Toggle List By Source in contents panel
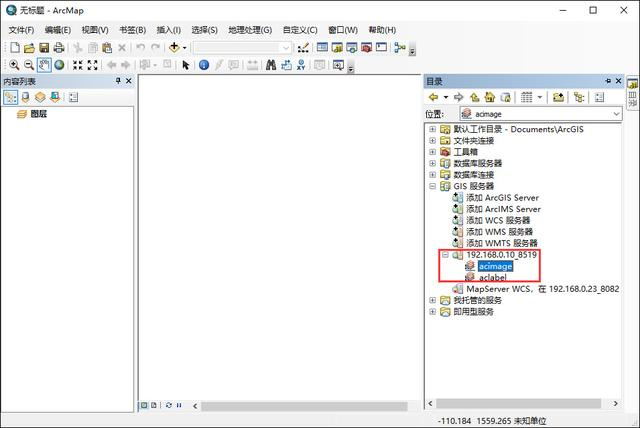The image size is (640, 428). 25,97
